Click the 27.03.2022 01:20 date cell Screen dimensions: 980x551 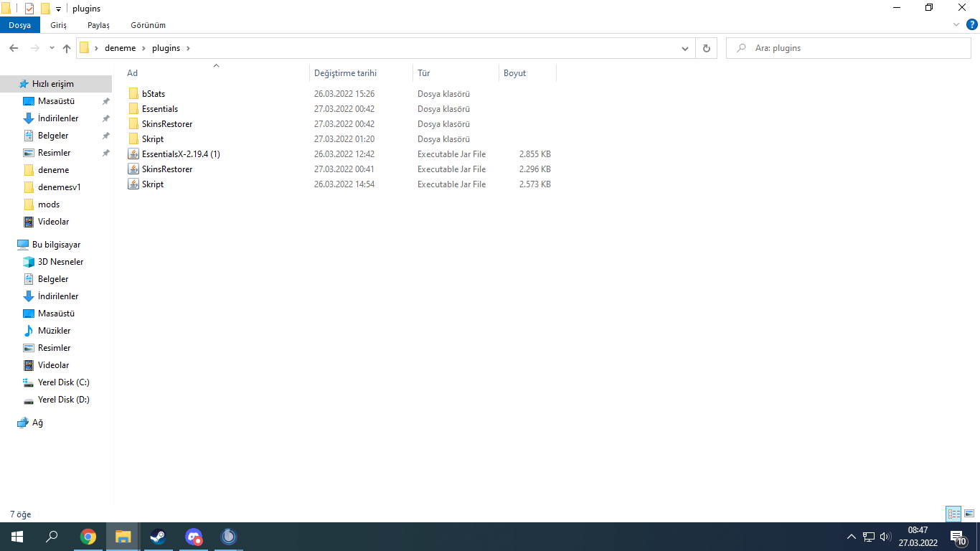click(x=344, y=139)
